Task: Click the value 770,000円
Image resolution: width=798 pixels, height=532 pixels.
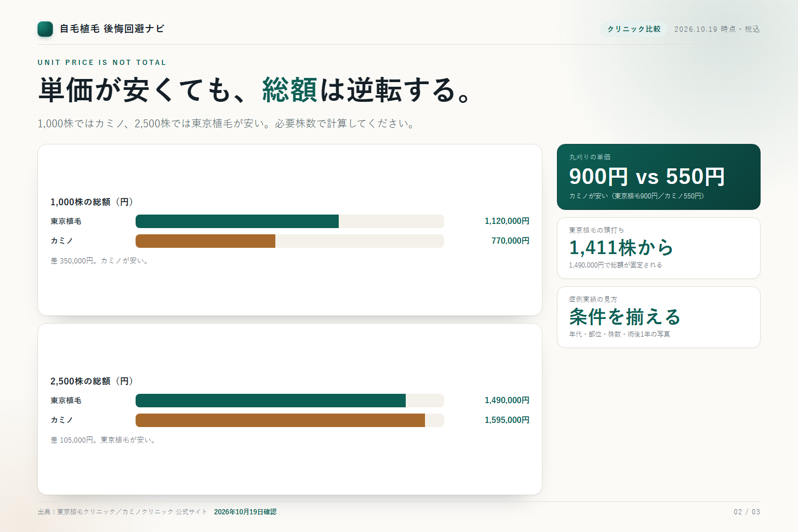Action: click(510, 241)
